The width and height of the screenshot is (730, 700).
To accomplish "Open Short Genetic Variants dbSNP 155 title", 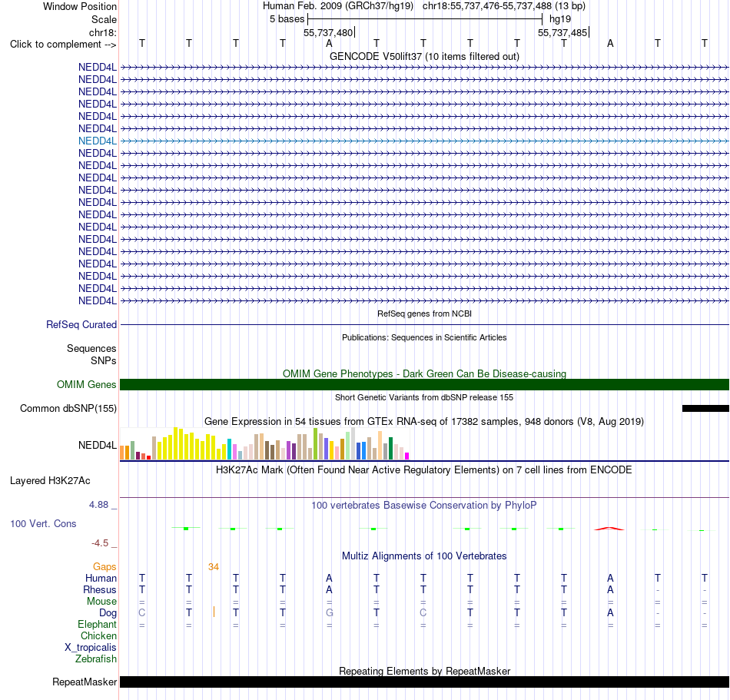I will coord(424,397).
